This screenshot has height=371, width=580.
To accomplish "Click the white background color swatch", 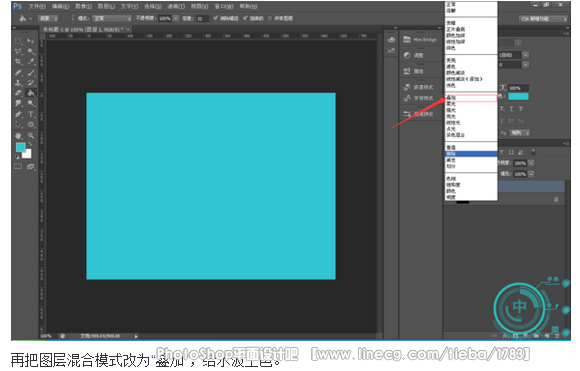I will (28, 155).
